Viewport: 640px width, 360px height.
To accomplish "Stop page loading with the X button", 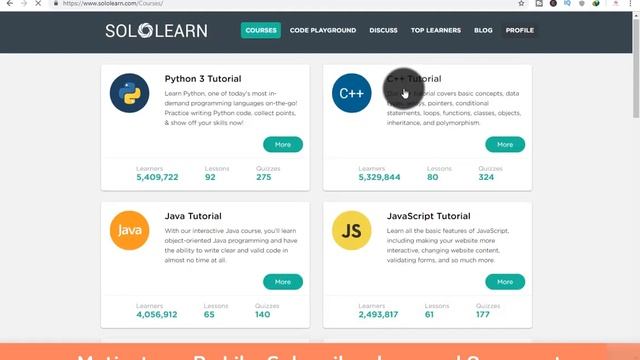I will pos(38,3).
